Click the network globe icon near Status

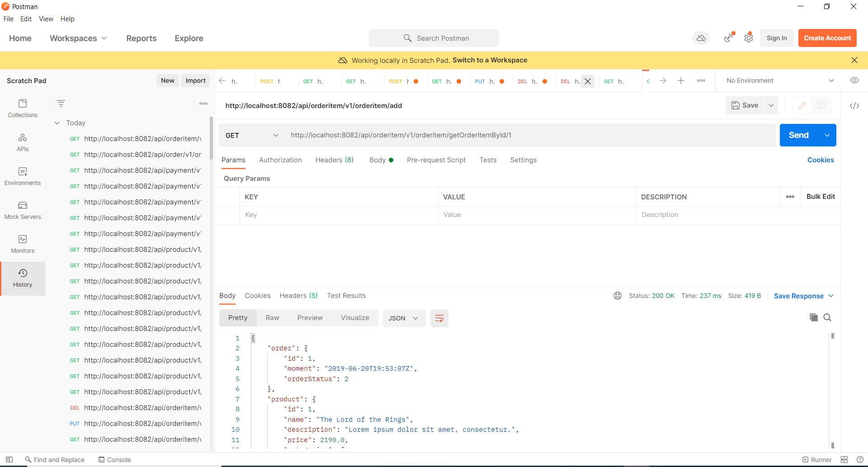point(618,296)
